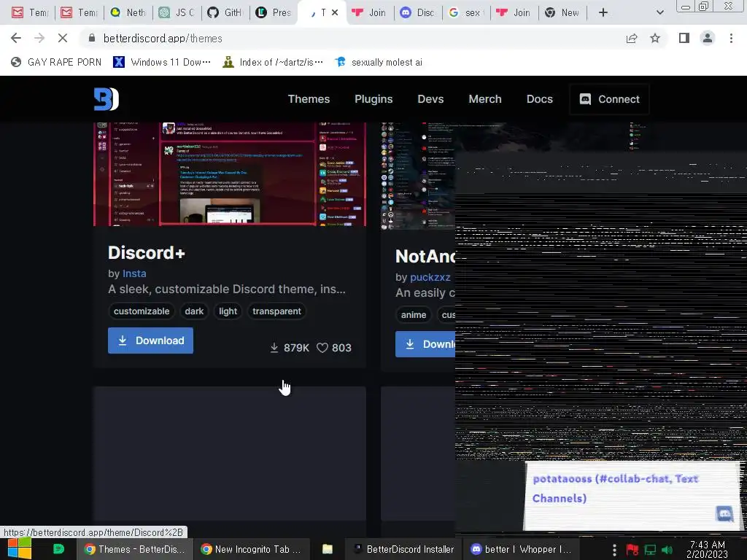
Task: Open the volume control tray icon
Action: click(667, 550)
